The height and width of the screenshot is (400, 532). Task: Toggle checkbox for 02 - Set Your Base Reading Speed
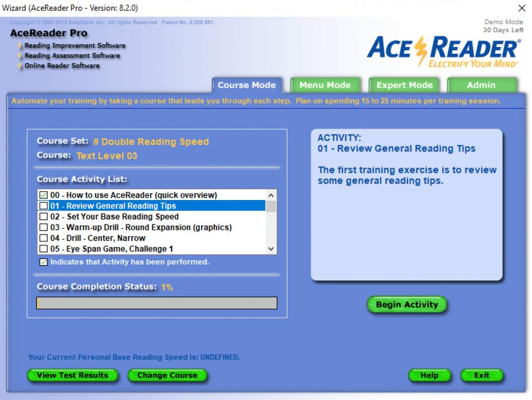coord(44,216)
